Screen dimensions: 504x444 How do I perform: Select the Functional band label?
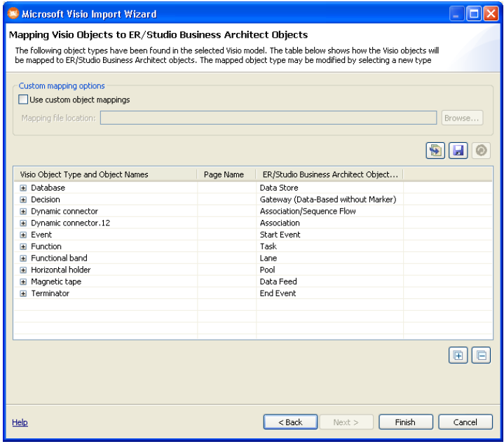[59, 258]
